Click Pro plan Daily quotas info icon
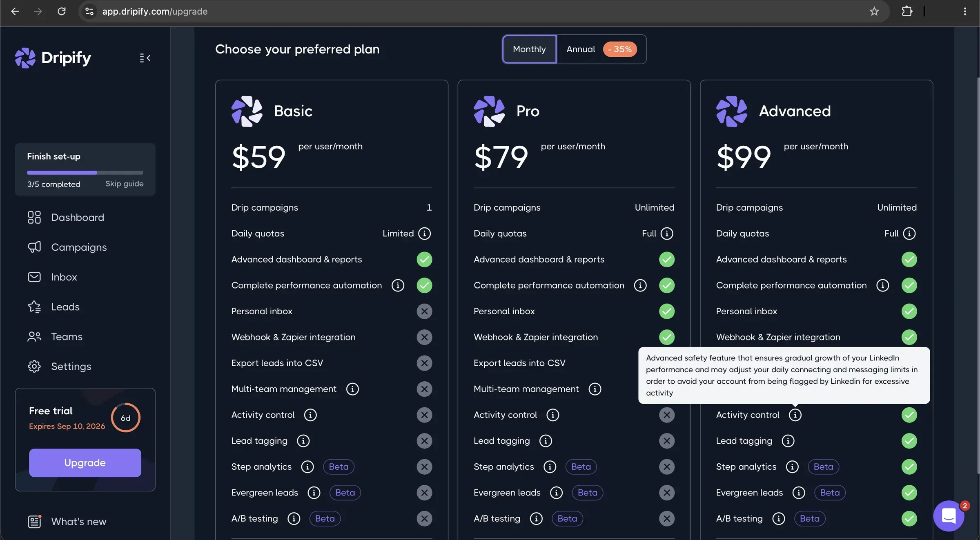This screenshot has width=980, height=540. pyautogui.click(x=667, y=233)
